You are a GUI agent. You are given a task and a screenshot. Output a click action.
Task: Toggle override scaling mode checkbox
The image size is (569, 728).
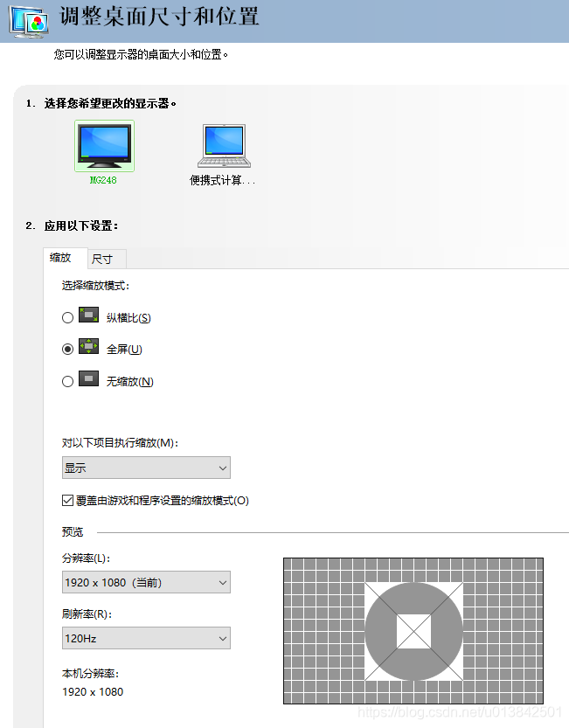67,500
